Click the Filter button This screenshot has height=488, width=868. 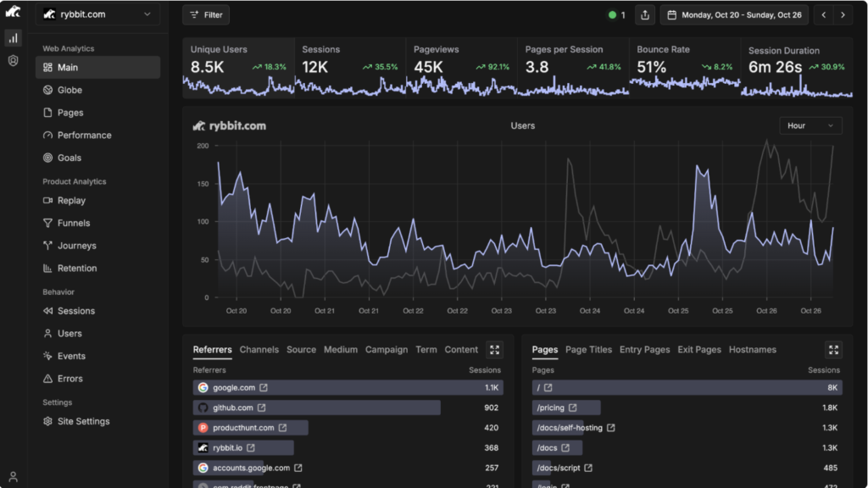pos(206,15)
